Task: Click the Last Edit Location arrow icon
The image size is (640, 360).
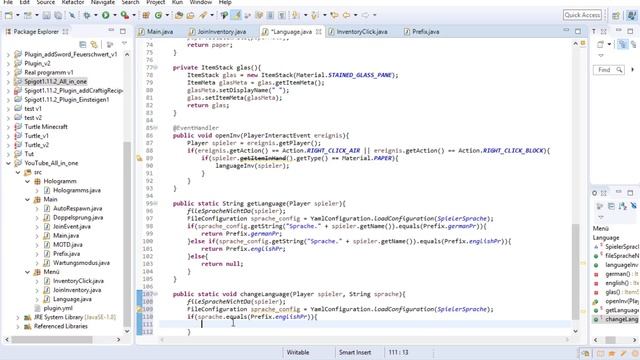Action: click(334, 16)
